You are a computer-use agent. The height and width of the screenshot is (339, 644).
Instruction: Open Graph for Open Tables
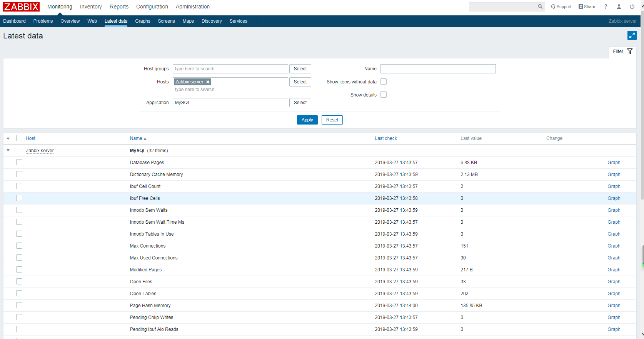pyautogui.click(x=614, y=294)
